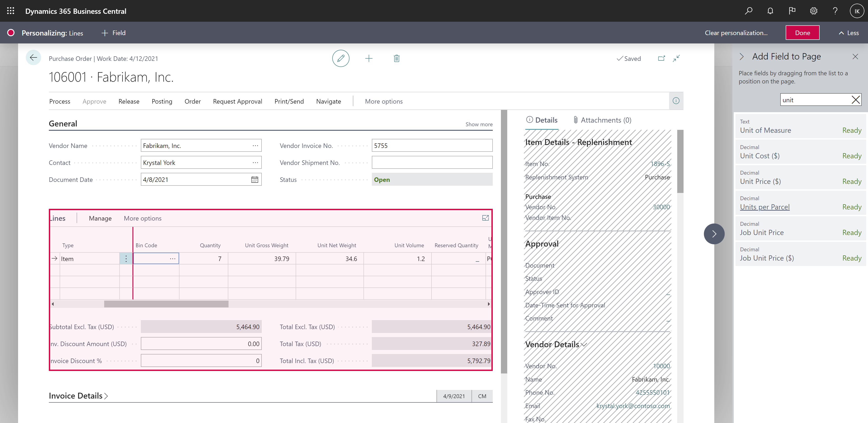Expand Vendor Details dropdown chevron
Image resolution: width=868 pixels, height=423 pixels.
tap(584, 345)
